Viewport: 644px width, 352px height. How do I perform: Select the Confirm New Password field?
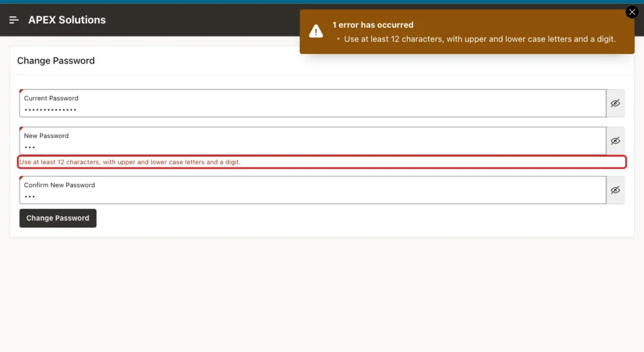click(x=313, y=190)
